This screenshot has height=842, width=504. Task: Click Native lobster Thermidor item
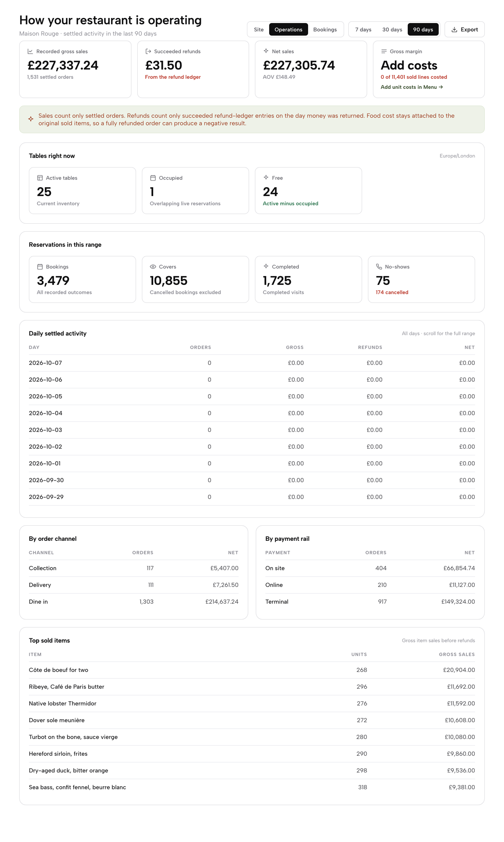pos(63,704)
